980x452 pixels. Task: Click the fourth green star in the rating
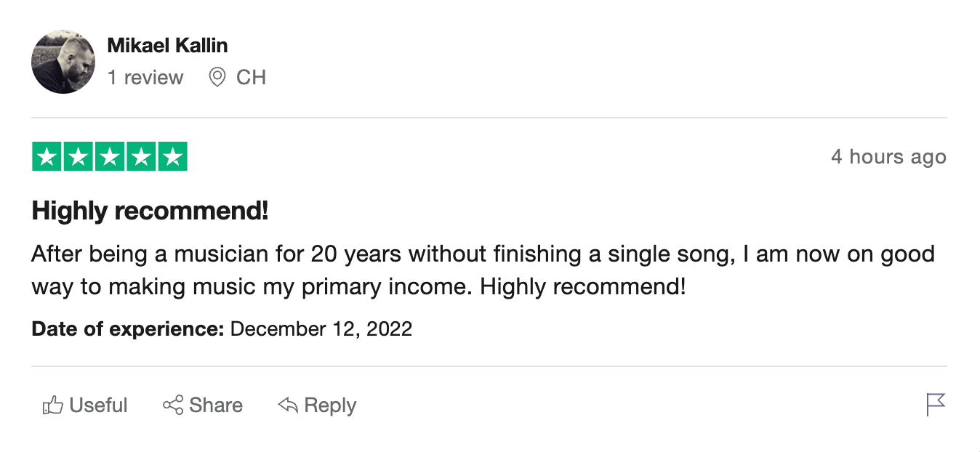click(141, 157)
